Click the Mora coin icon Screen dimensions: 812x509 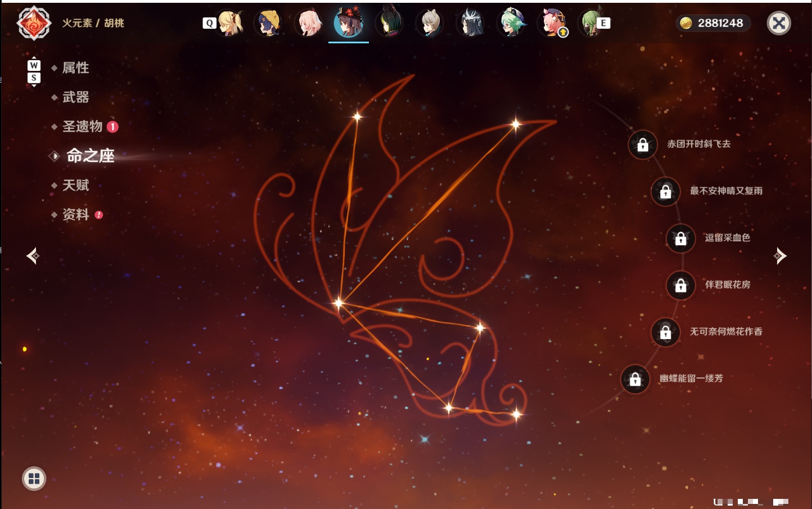pos(686,23)
